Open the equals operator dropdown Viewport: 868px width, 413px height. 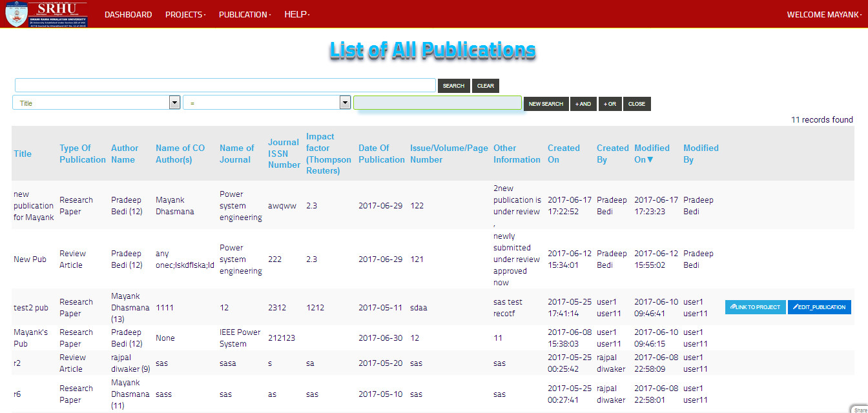click(267, 103)
